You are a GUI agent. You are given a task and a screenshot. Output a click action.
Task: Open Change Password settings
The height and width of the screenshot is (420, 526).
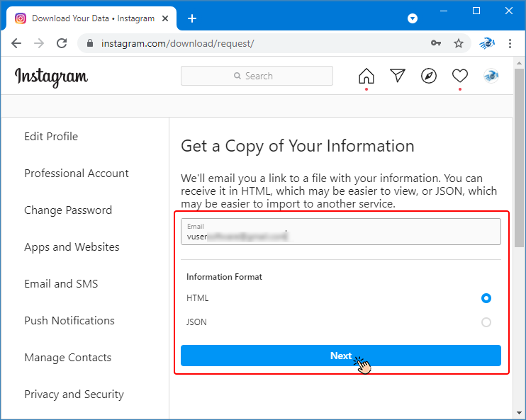click(x=68, y=210)
